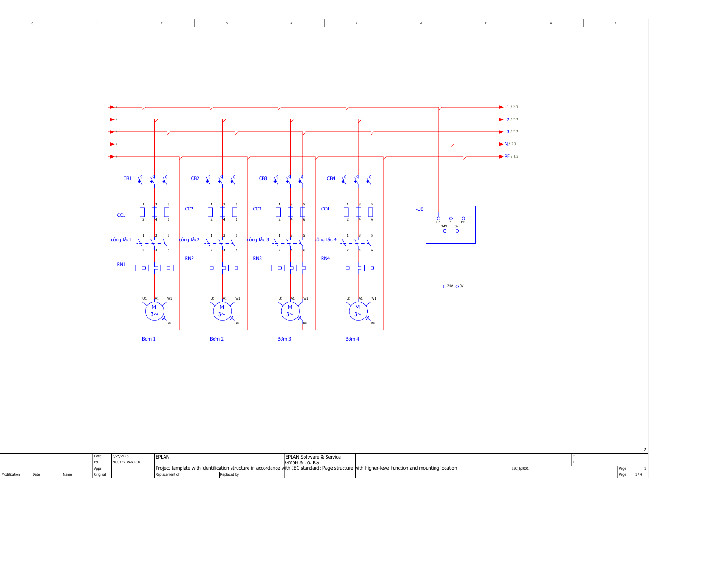The height and width of the screenshot is (563, 728).
Task: Select the 5/25/2023 date field
Action: (x=120, y=456)
